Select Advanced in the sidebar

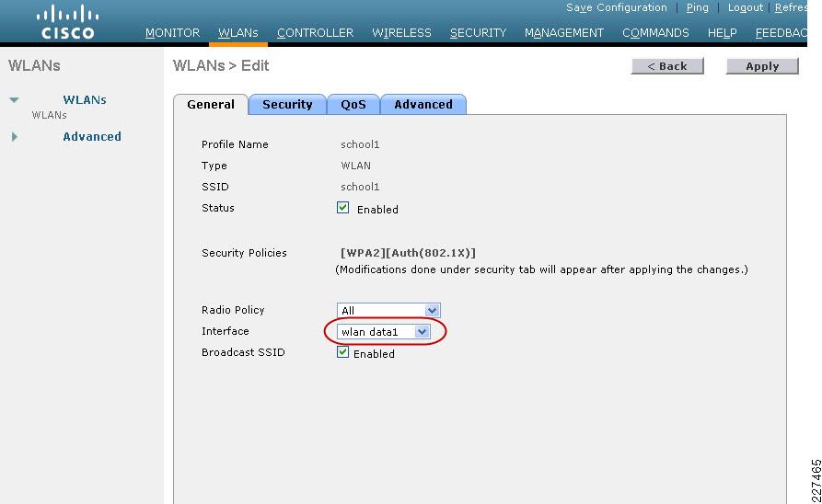pyautogui.click(x=92, y=137)
